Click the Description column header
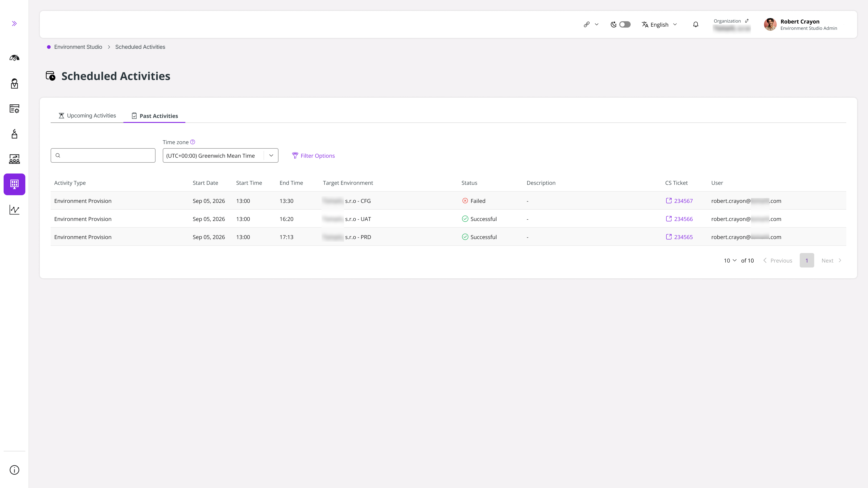Image resolution: width=868 pixels, height=488 pixels. tap(541, 183)
